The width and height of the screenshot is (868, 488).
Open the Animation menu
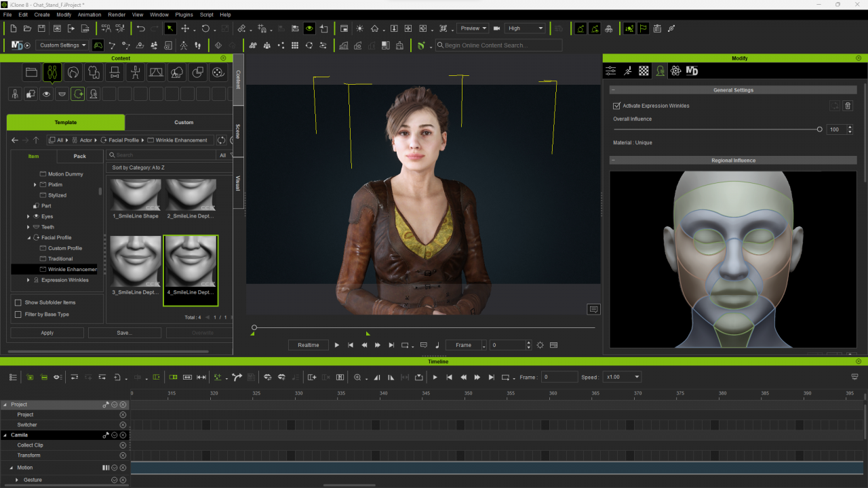[89, 14]
